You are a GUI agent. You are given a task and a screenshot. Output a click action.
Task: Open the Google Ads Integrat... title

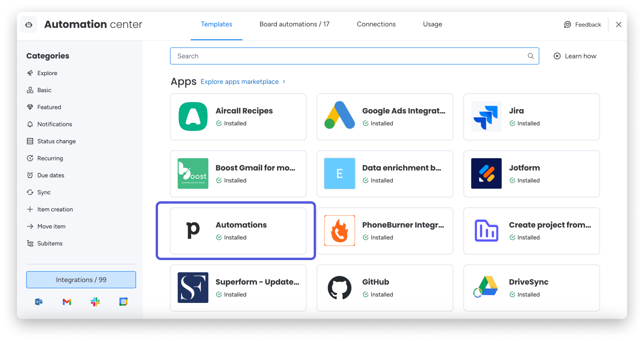click(x=404, y=111)
